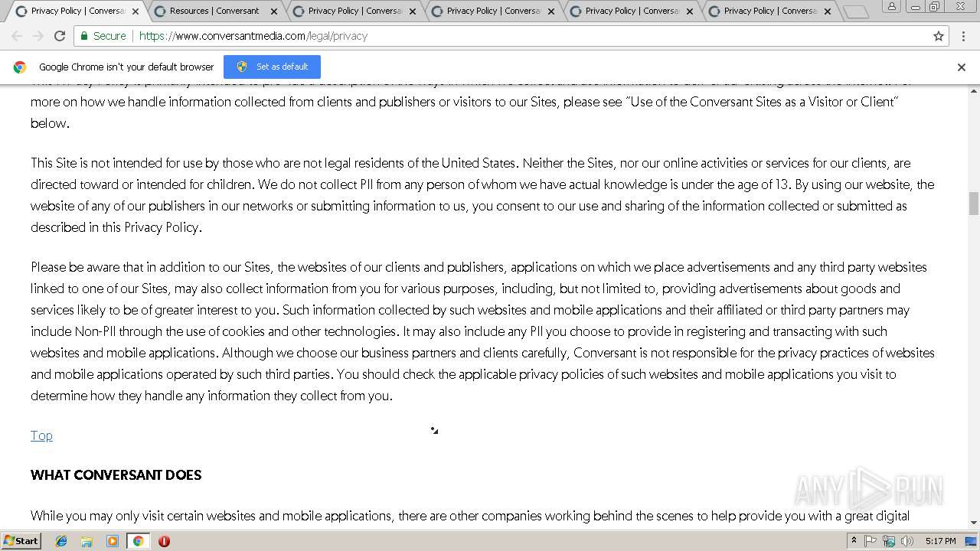Go back with the back arrow
The width and height of the screenshot is (980, 551).
click(17, 36)
